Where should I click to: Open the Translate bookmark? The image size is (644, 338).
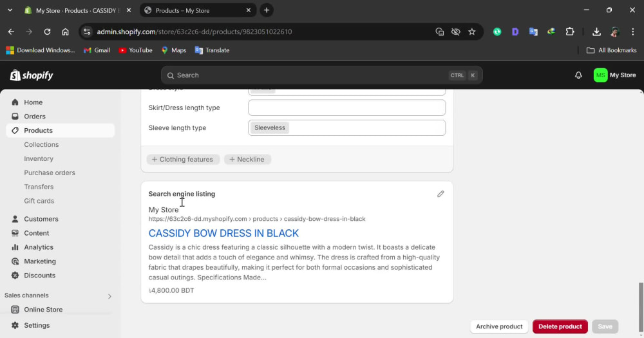pyautogui.click(x=213, y=50)
